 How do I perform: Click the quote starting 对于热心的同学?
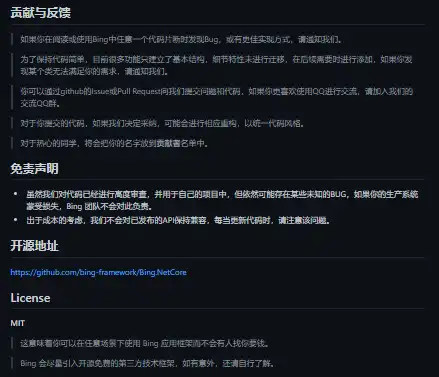coord(114,144)
